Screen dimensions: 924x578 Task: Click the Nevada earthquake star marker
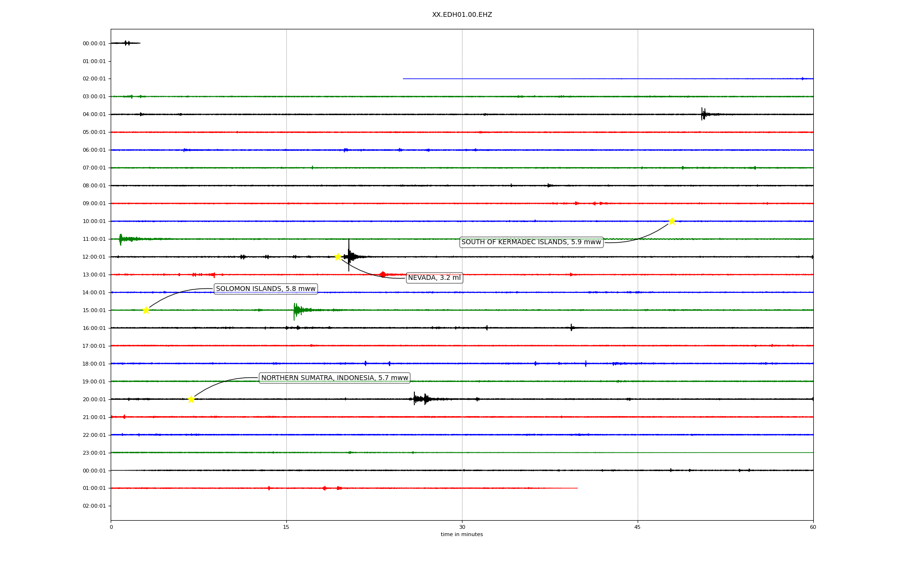click(338, 257)
